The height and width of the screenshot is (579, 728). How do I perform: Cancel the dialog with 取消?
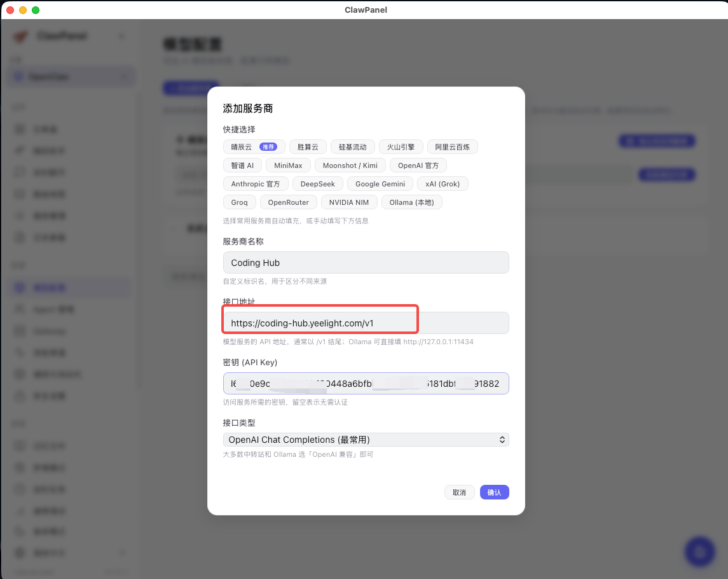click(x=459, y=492)
